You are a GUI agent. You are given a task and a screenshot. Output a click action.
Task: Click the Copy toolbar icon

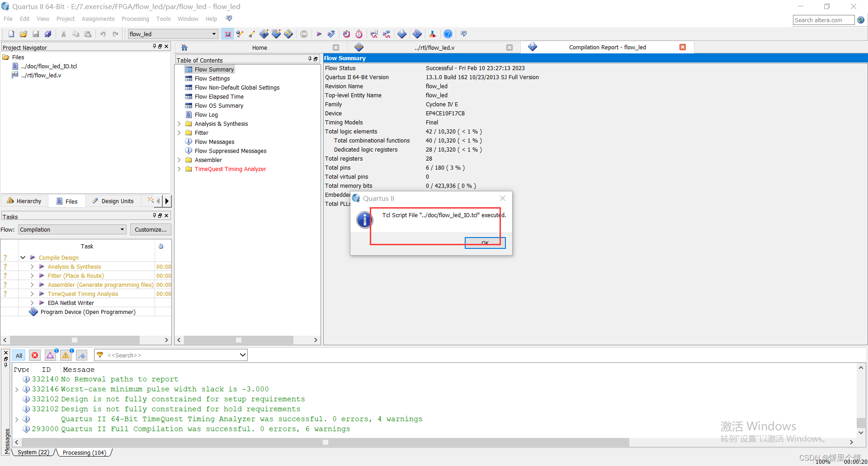point(75,34)
